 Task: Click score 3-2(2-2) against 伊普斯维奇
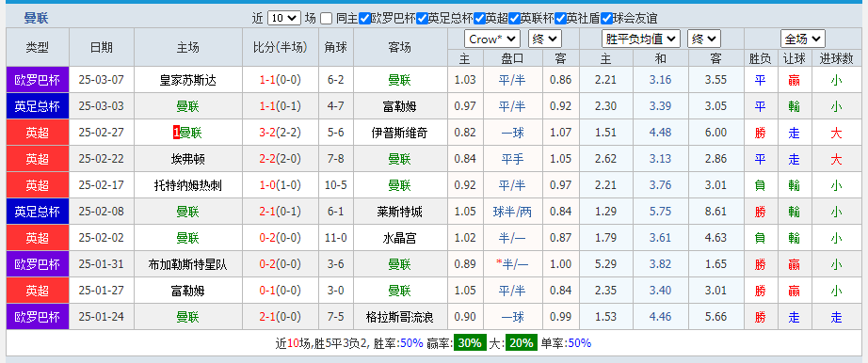(281, 133)
